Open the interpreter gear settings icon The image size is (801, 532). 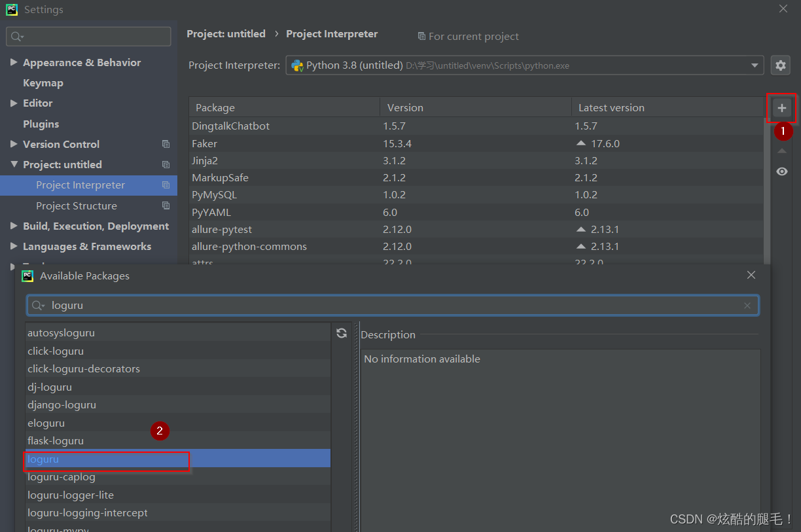[780, 65]
